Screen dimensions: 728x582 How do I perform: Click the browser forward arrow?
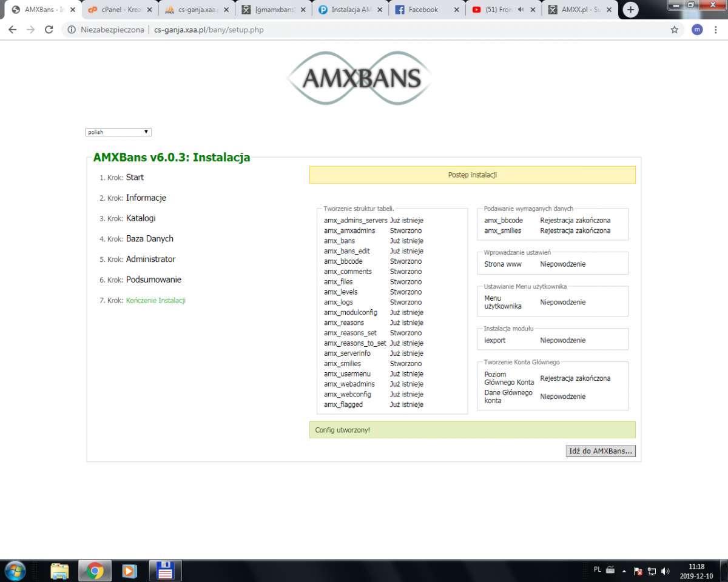[x=31, y=30]
